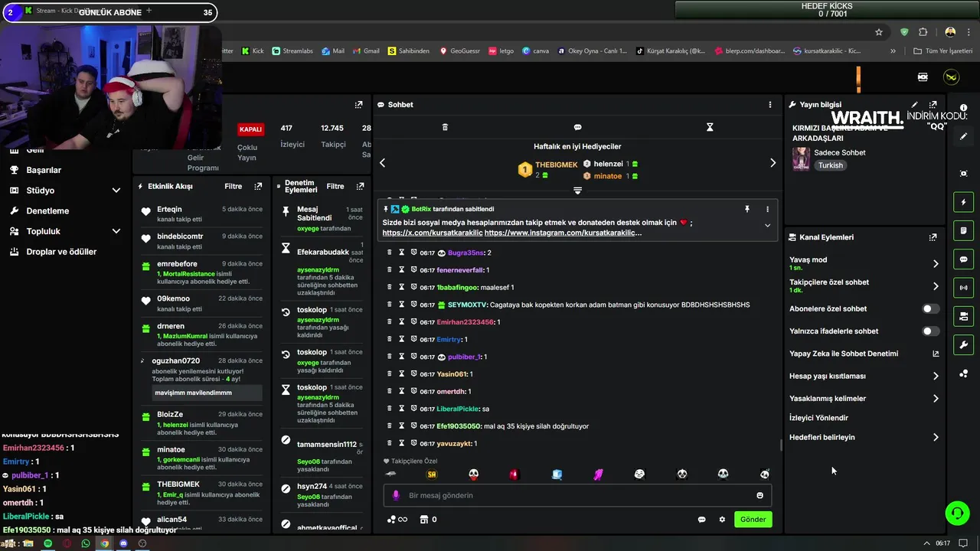The height and width of the screenshot is (551, 980).
Task: Open emoji picker in message box
Action: coord(759,495)
